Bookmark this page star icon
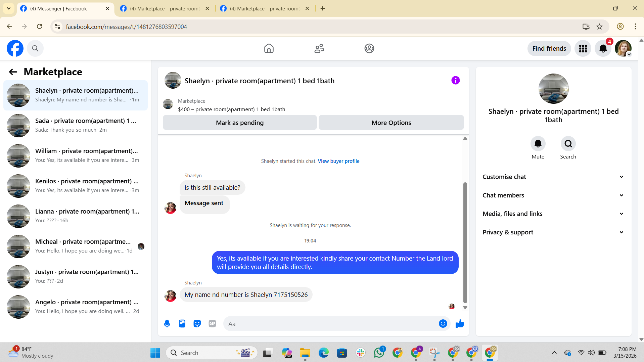This screenshot has width=644, height=362. (x=599, y=27)
